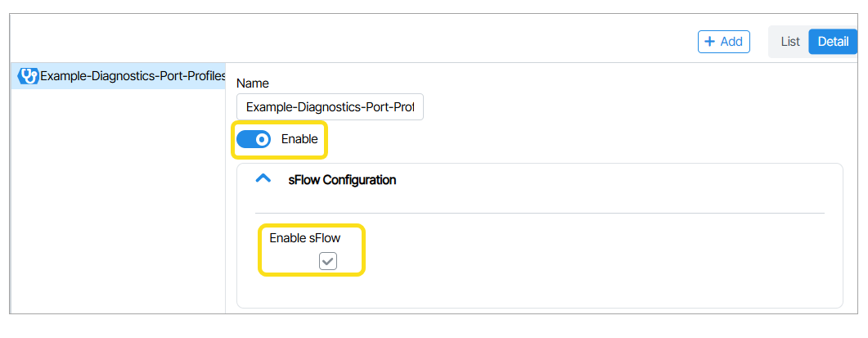
Task: Click the white knob of Enable switch
Action: point(262,139)
